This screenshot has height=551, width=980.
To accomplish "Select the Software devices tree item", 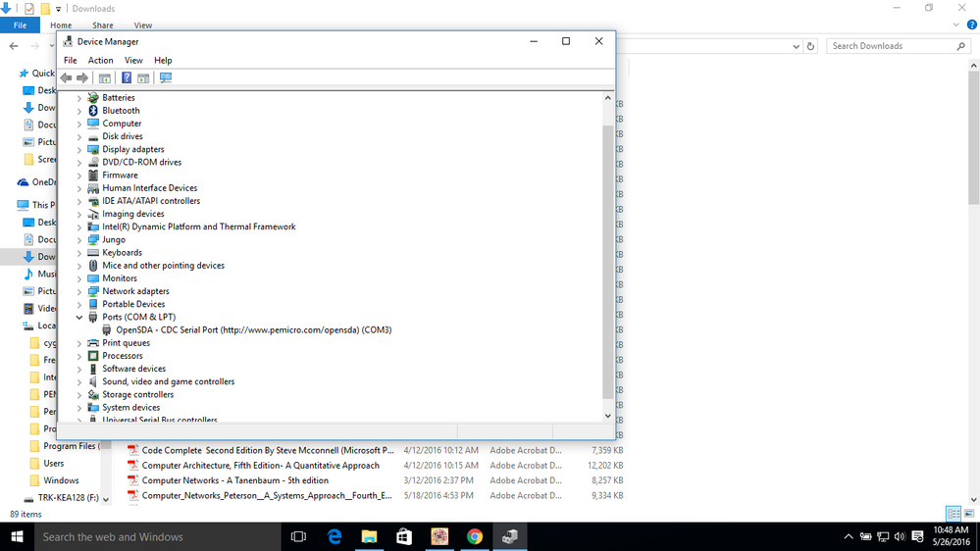I will (133, 369).
